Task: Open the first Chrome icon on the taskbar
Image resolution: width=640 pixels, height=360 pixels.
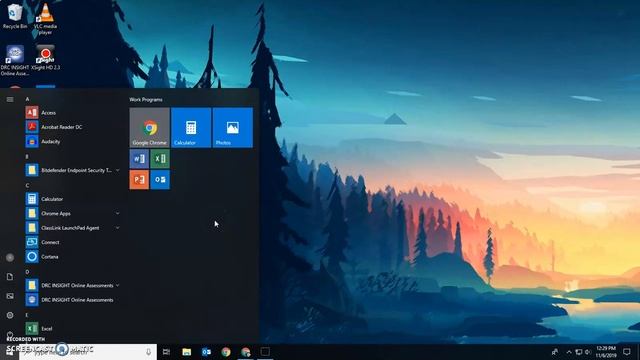Action: [x=226, y=352]
